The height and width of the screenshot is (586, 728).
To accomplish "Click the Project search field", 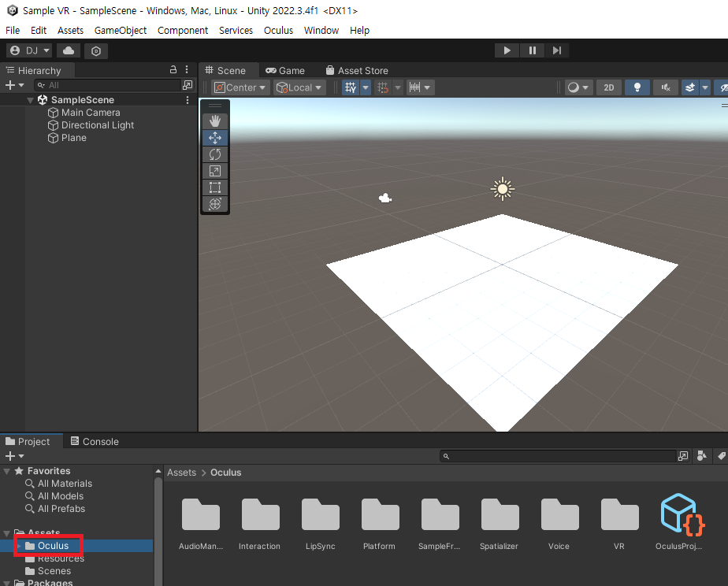I will 558,456.
